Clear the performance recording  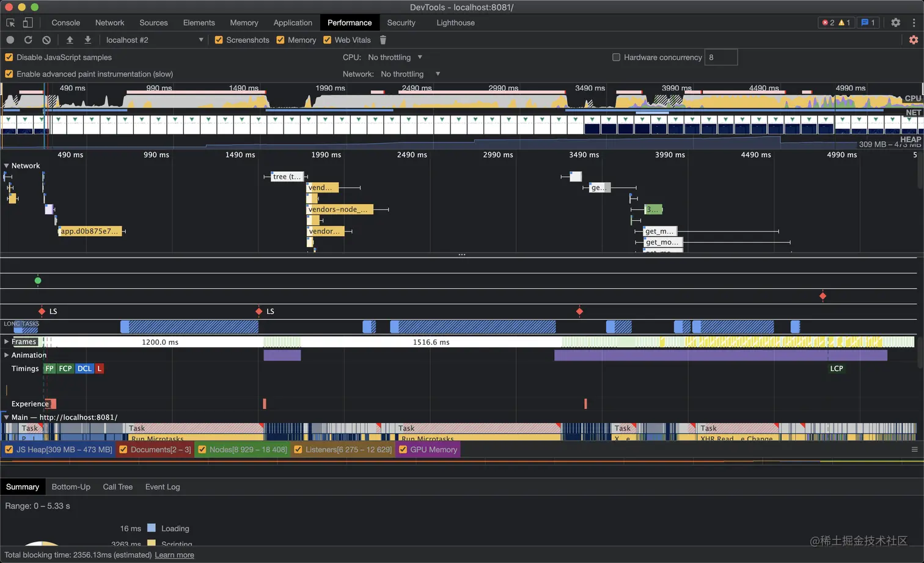(46, 40)
